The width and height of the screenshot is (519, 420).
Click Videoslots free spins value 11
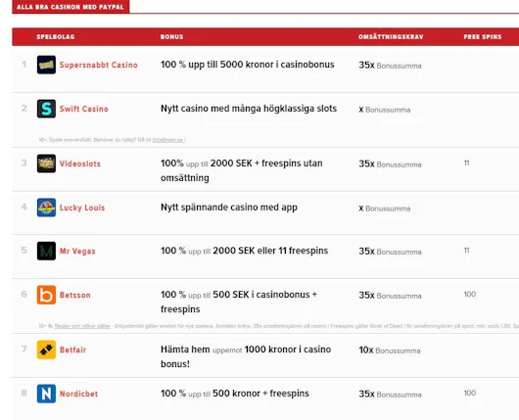pyautogui.click(x=466, y=163)
